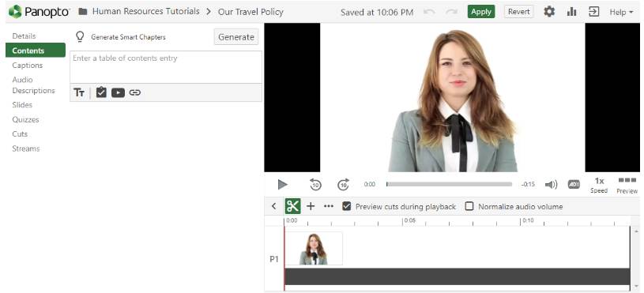Click the dark P1 audio track bar
644x293 pixels.
458,276
